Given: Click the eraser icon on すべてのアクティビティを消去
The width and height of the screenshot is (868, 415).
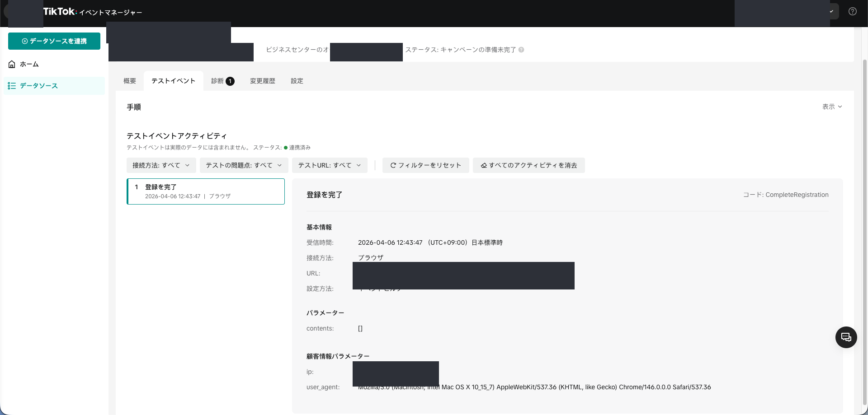Looking at the screenshot, I should point(483,165).
